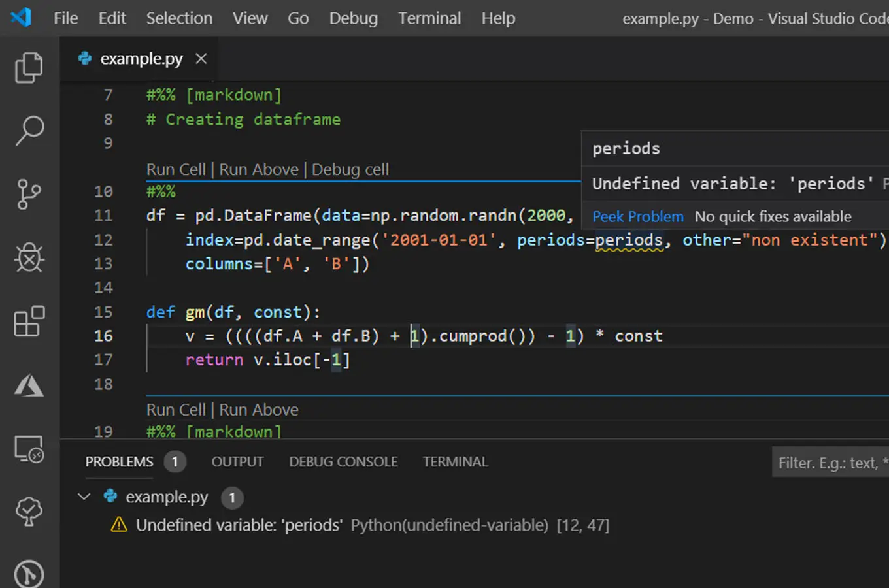Open the Explorer view in activity bar

[x=29, y=68]
